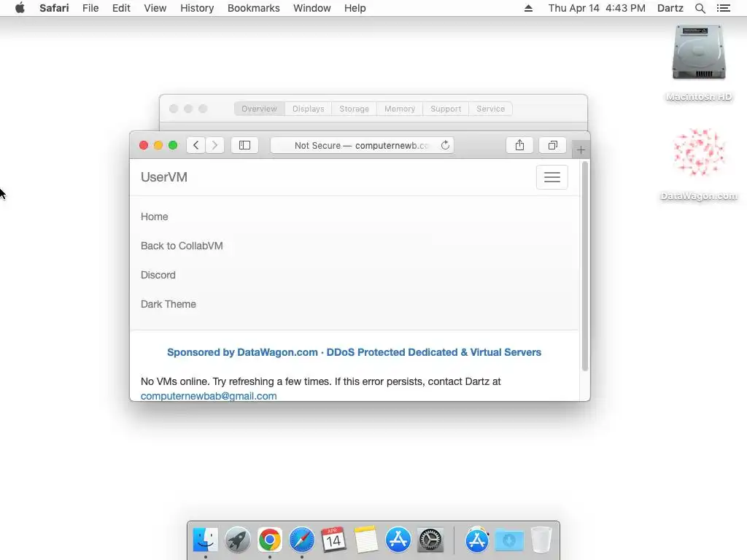Open the Bookmarks menu
The image size is (747, 560).
coord(253,8)
